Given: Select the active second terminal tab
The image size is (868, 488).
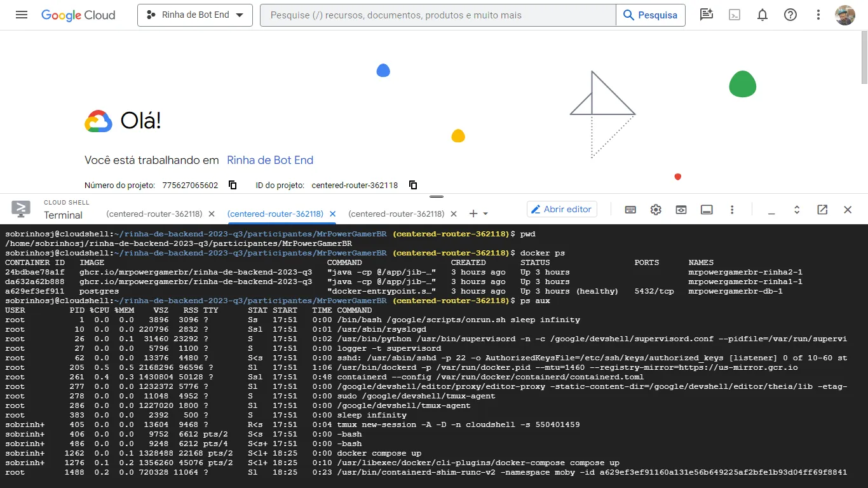Looking at the screenshot, I should click(x=275, y=214).
